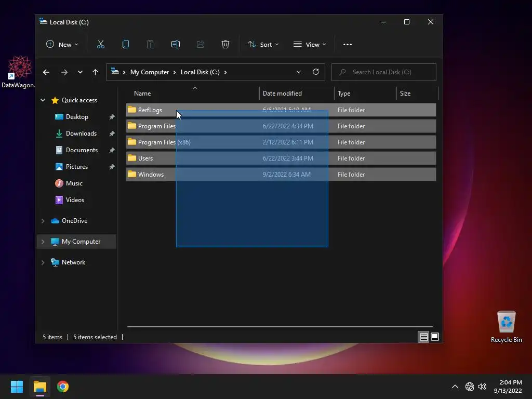Select Network in navigation pane
Image resolution: width=532 pixels, height=399 pixels.
click(74, 262)
